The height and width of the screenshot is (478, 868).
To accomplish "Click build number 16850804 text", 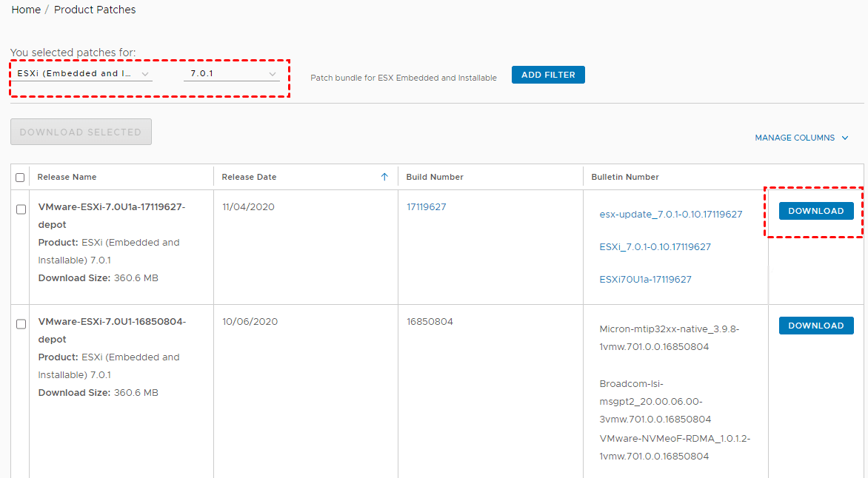I will pos(430,321).
